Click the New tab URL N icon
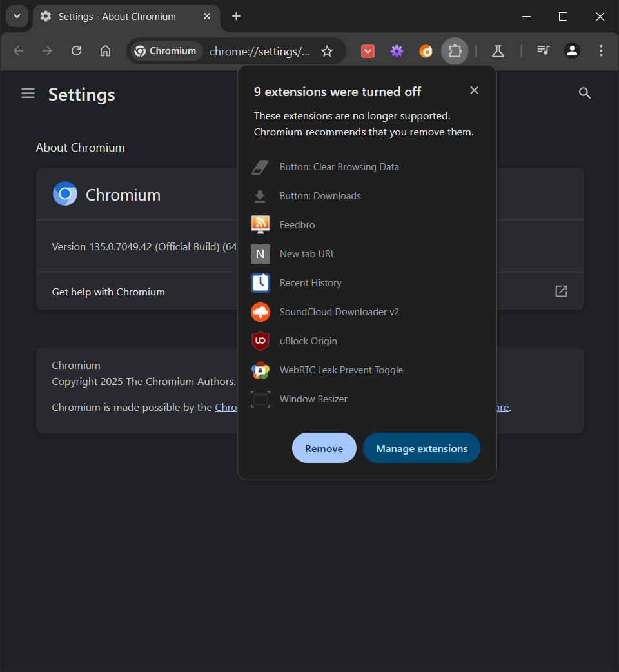619x672 pixels. pyautogui.click(x=260, y=254)
